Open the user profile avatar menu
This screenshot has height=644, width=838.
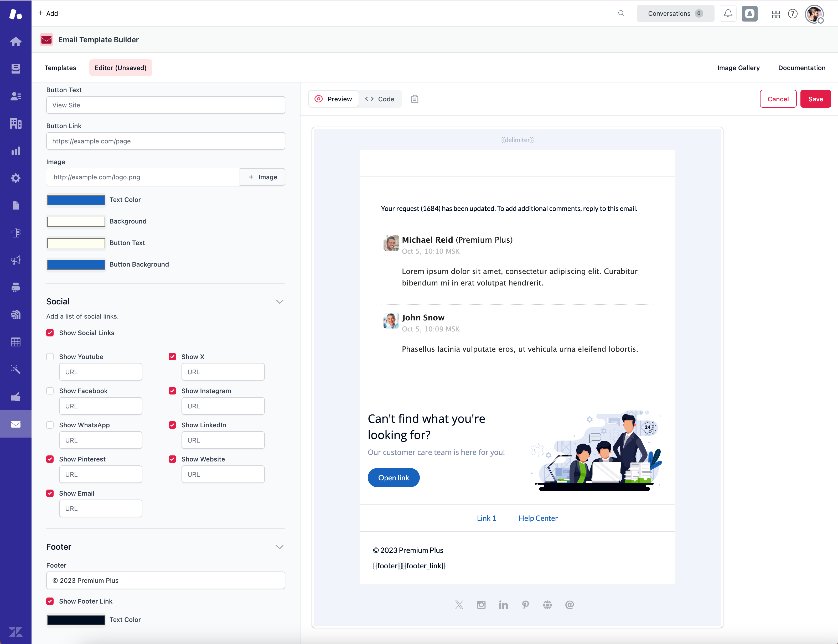814,14
